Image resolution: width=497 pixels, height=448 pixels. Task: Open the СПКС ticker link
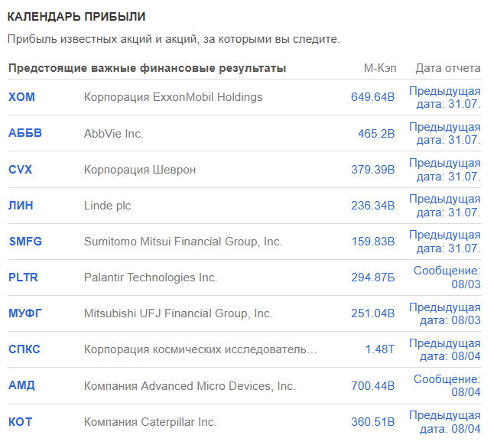pyautogui.click(x=24, y=349)
